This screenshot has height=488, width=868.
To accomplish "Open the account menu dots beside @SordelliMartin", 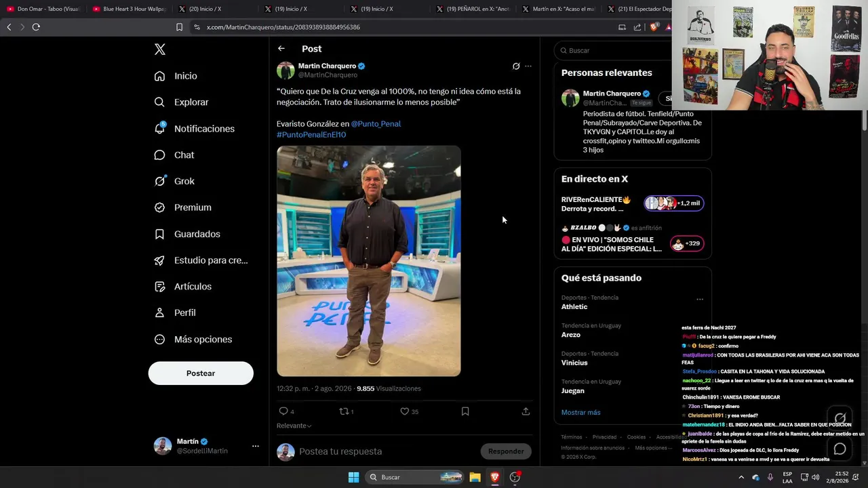I will 256,446.
